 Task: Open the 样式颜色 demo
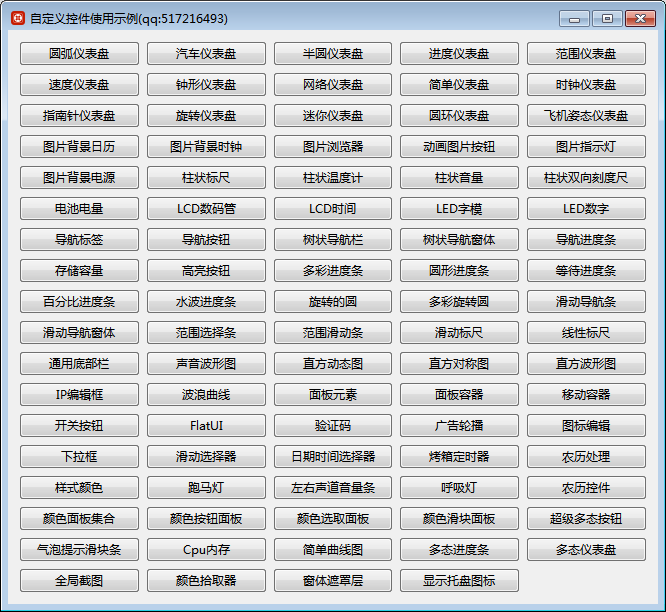pyautogui.click(x=79, y=488)
